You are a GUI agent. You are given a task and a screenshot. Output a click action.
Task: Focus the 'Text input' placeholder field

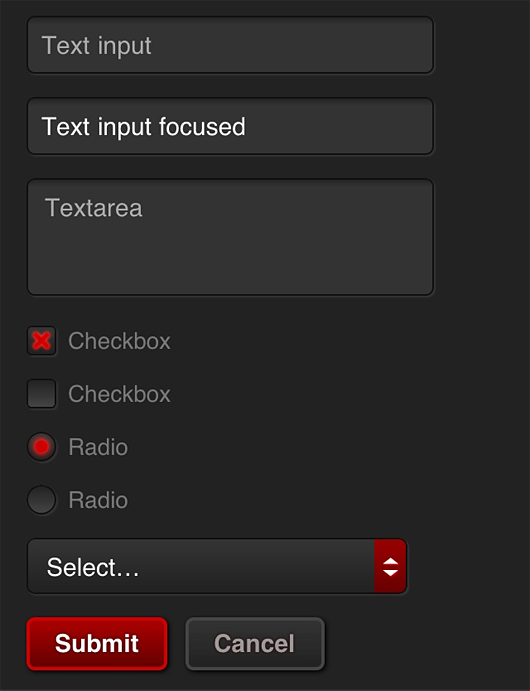230,45
